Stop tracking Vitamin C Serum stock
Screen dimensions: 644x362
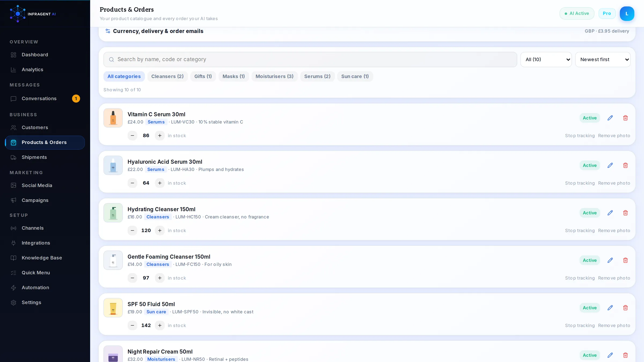coord(580,136)
